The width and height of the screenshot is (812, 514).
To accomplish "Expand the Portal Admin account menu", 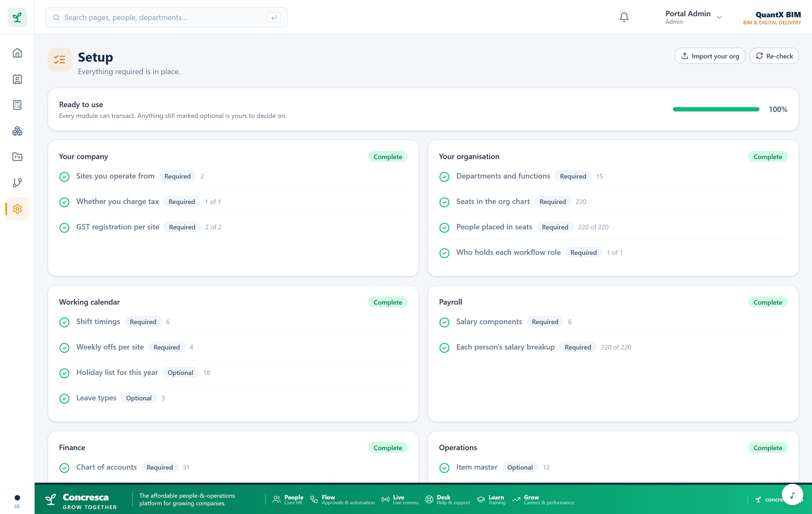I will pyautogui.click(x=694, y=17).
